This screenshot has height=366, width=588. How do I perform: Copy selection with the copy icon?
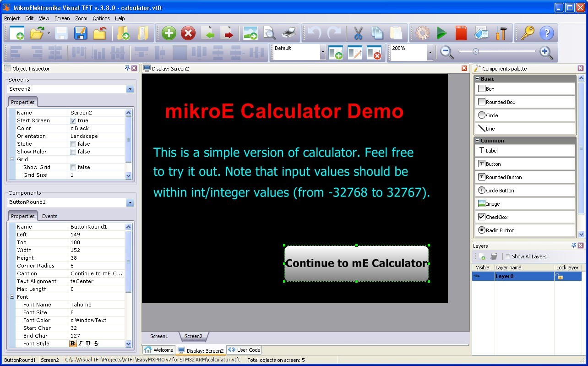click(x=377, y=33)
